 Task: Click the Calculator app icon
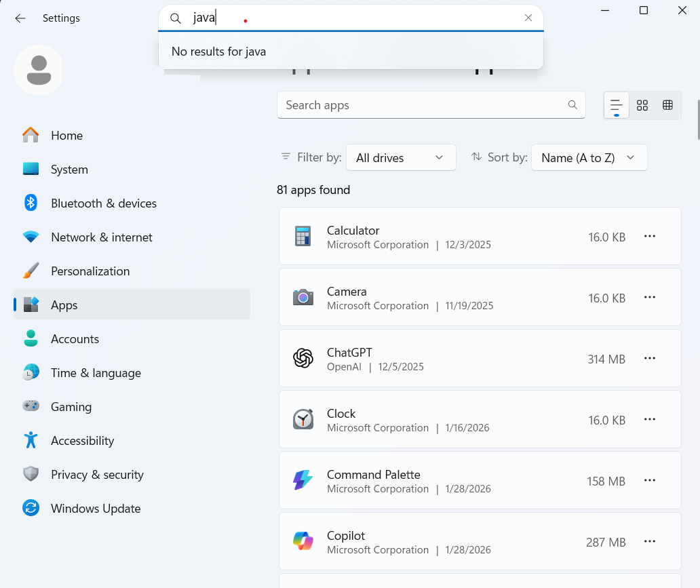click(303, 236)
